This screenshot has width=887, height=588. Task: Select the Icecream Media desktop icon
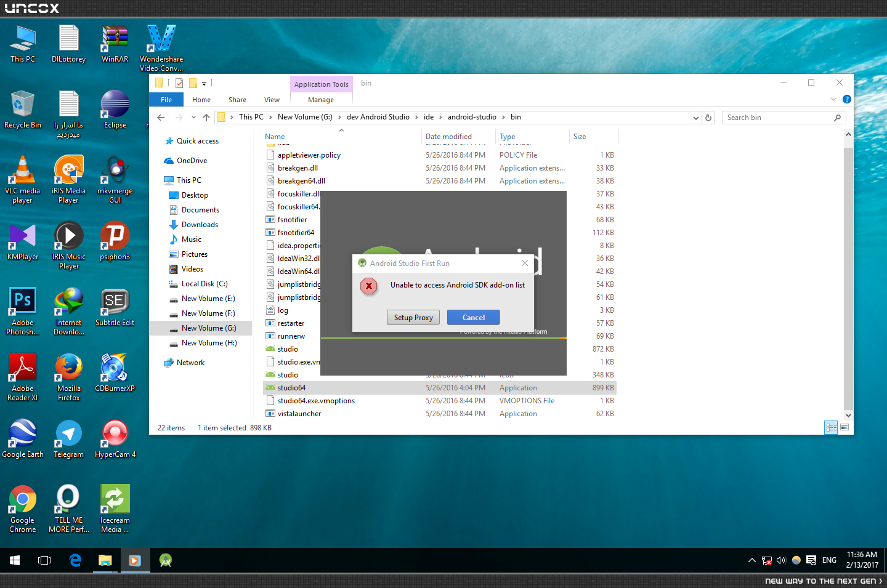coord(115,509)
